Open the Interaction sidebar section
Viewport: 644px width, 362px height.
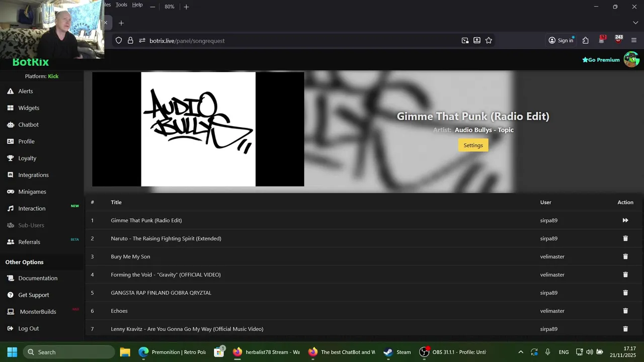(x=32, y=208)
